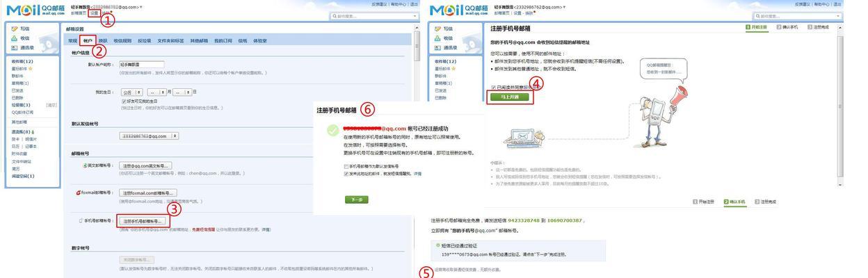Open 漂流瓶(8) in settings window sidebar
Image resolution: width=868 pixels, height=278 pixels.
pyautogui.click(x=21, y=131)
